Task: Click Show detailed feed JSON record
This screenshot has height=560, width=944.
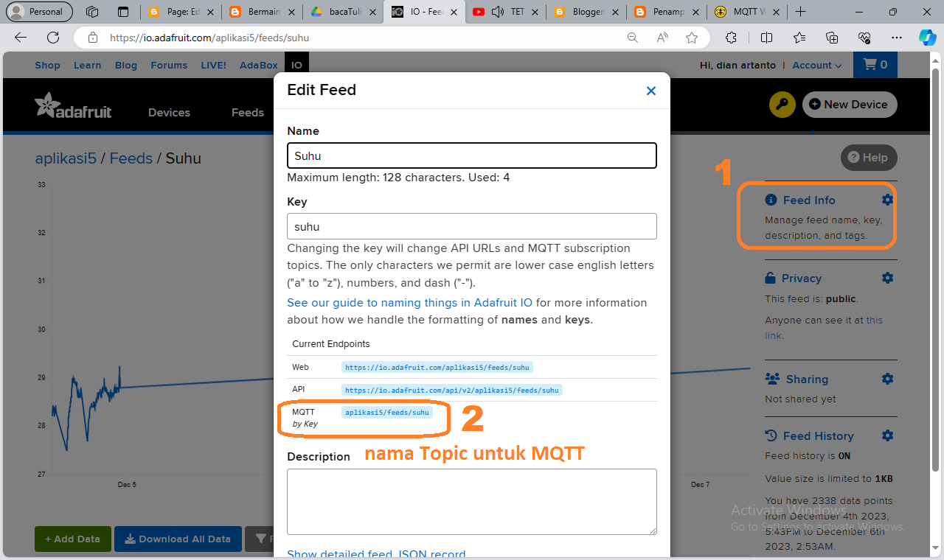Action: pos(376,554)
